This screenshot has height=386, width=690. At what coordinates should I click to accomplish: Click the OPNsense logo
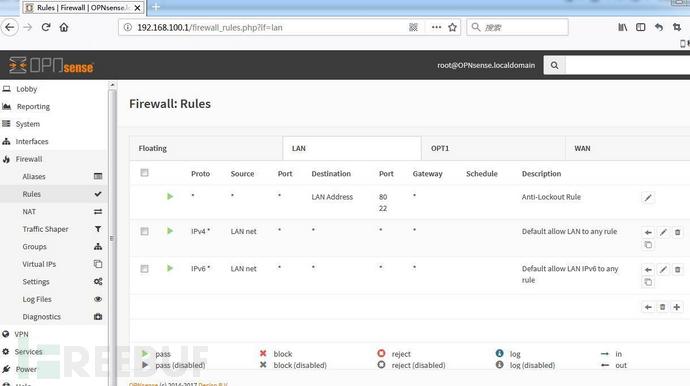pyautogui.click(x=51, y=66)
